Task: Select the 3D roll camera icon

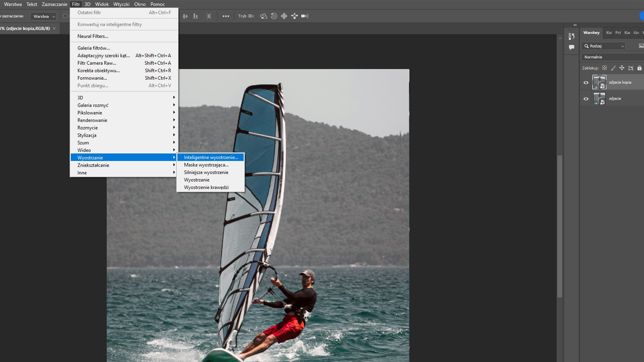Action: (x=274, y=16)
